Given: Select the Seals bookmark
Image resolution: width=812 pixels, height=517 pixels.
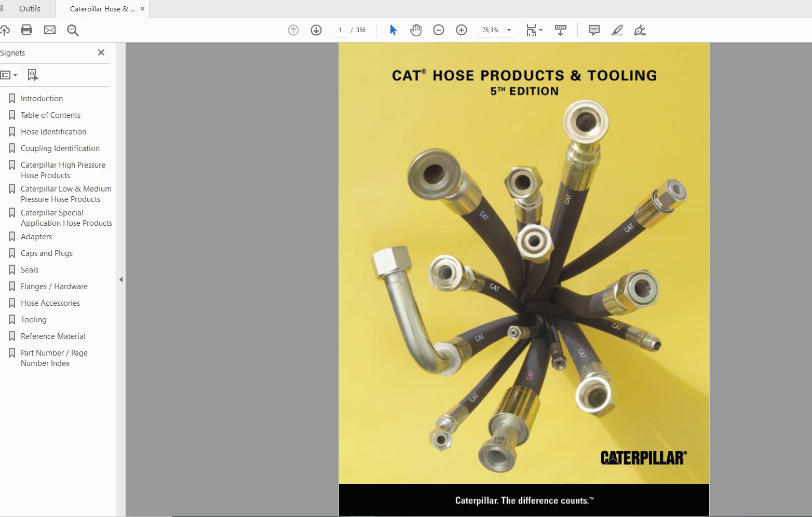Looking at the screenshot, I should [30, 270].
